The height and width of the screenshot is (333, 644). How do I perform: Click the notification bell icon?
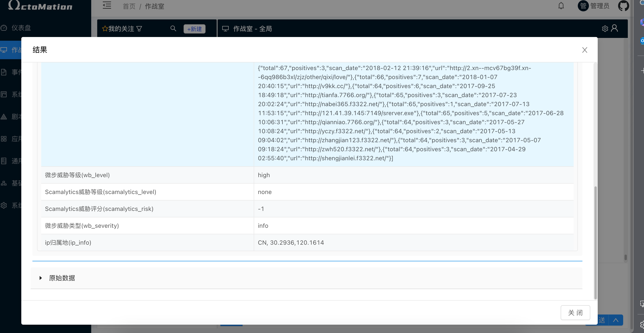561,6
